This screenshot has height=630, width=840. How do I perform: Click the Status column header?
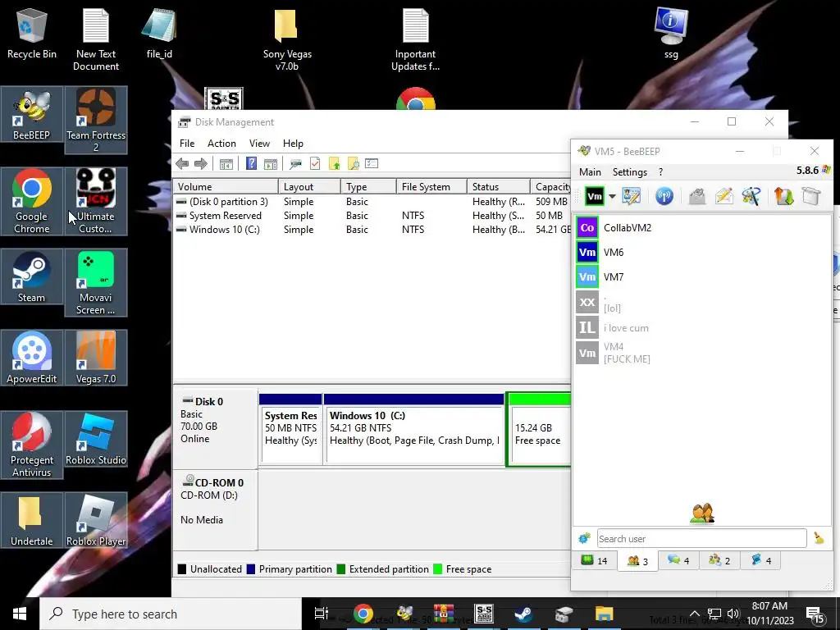pyautogui.click(x=498, y=186)
